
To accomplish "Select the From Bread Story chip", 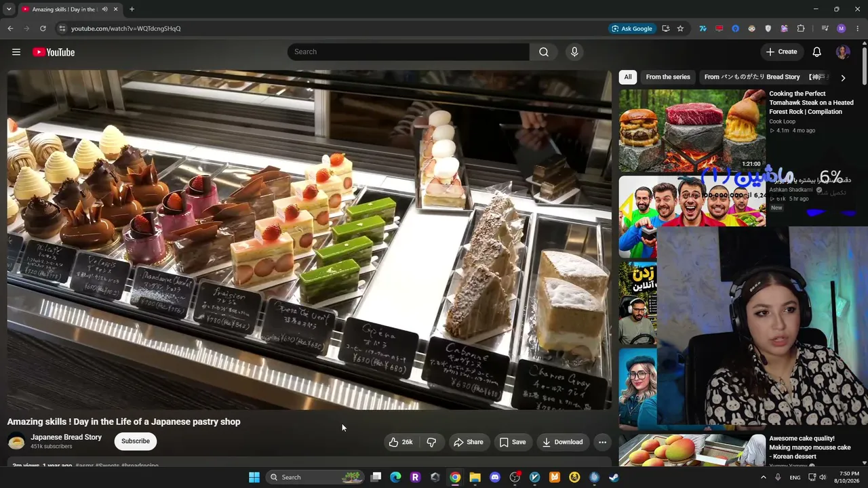I will (x=752, y=77).
